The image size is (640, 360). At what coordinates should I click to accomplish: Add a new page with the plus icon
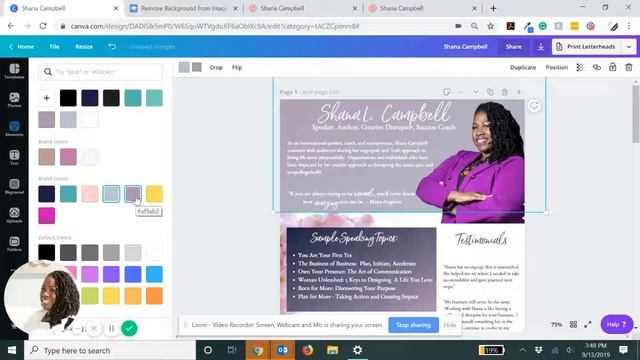pyautogui.click(x=519, y=92)
